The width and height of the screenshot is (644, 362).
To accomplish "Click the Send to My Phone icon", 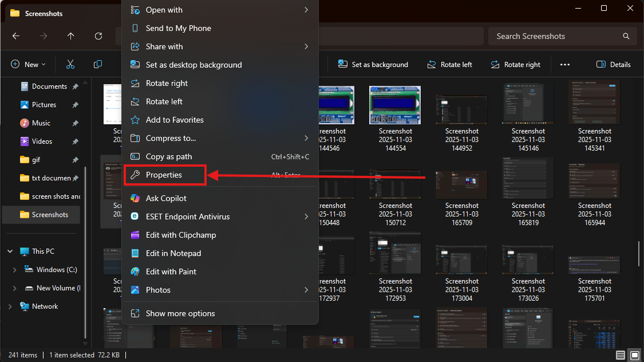I will (x=135, y=28).
